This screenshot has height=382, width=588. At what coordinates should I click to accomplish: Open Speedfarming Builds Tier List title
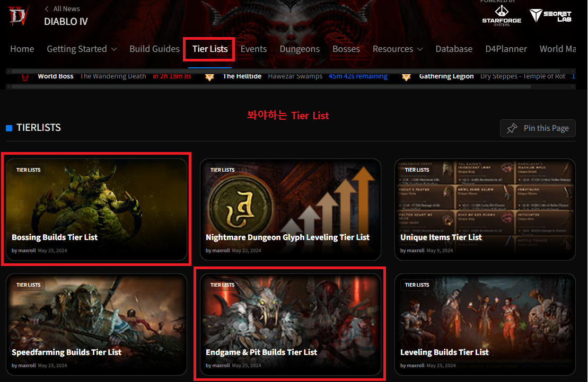pyautogui.click(x=66, y=352)
